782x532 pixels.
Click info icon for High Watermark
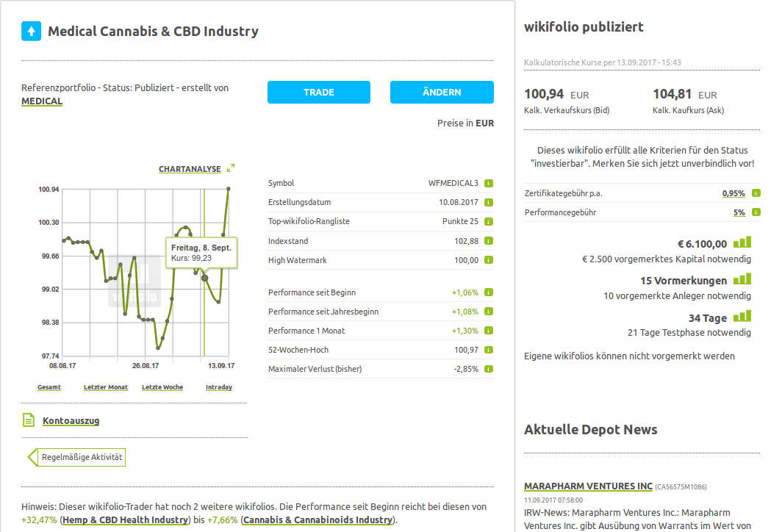489,260
